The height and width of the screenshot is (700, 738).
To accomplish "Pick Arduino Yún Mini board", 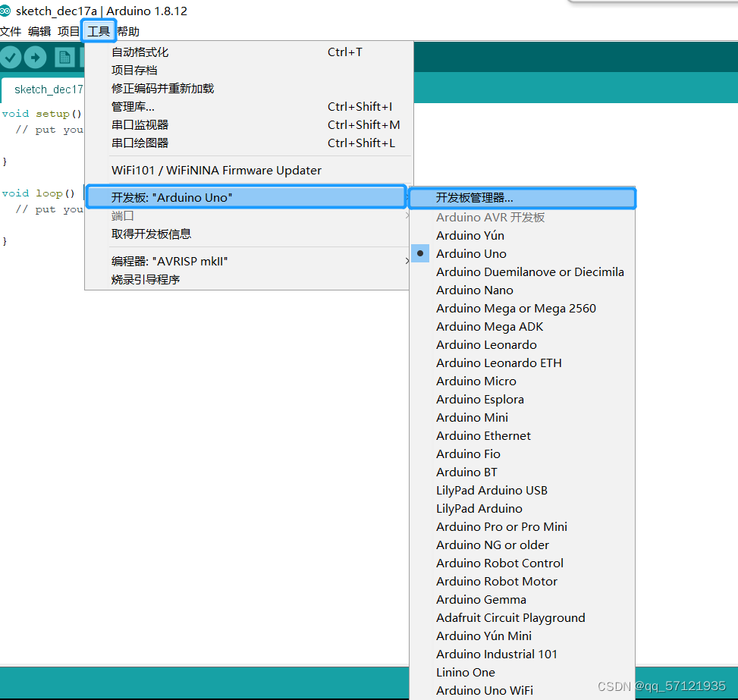I will [x=523, y=636].
